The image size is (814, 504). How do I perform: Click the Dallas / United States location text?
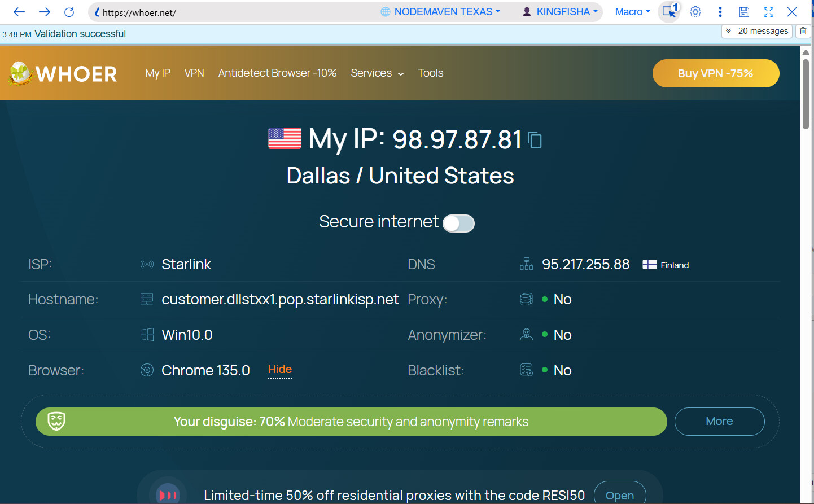pyautogui.click(x=400, y=176)
